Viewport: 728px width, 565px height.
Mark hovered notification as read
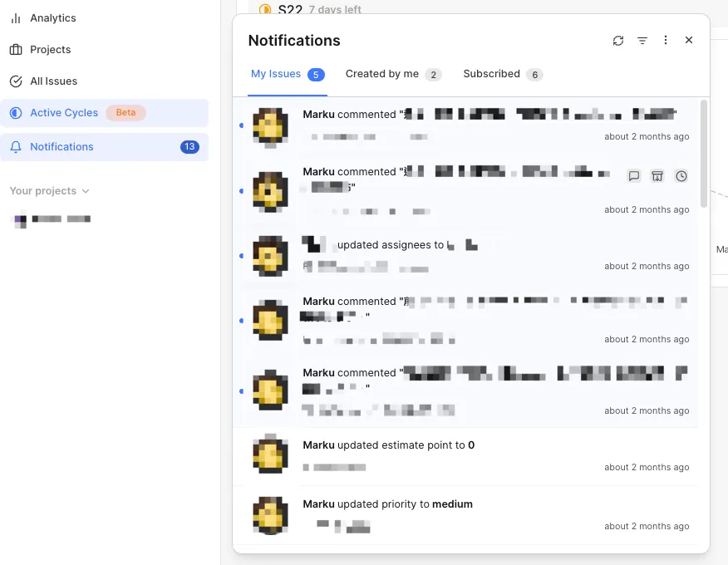634,176
